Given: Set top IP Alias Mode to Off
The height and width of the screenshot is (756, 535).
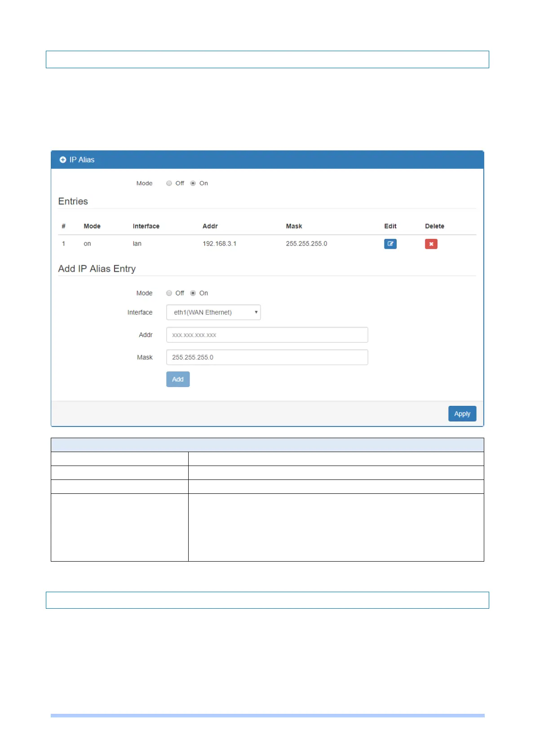Looking at the screenshot, I should (x=169, y=183).
